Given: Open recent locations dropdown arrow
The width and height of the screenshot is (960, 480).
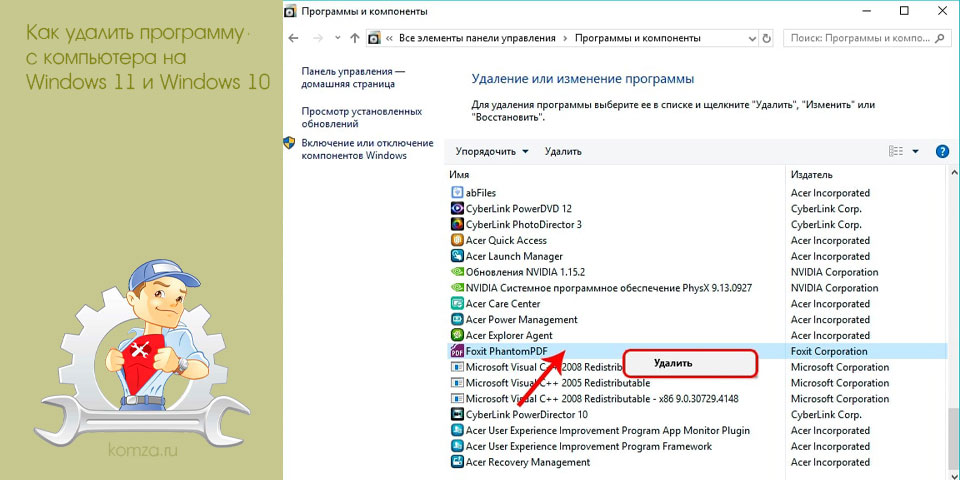Looking at the screenshot, I should tap(337, 38).
